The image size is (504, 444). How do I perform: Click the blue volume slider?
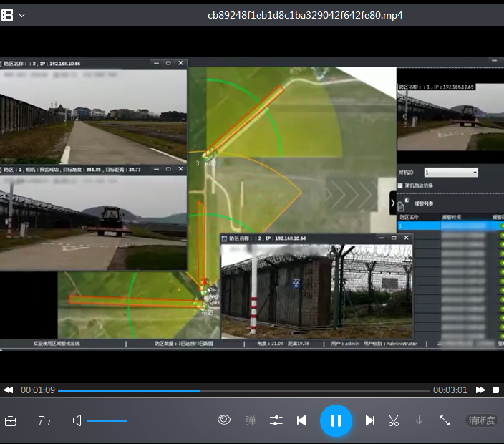pyautogui.click(x=107, y=420)
